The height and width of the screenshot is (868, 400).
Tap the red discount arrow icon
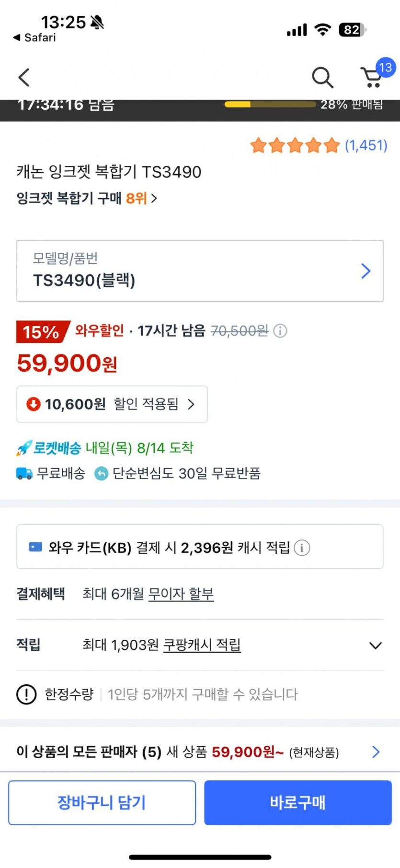pyautogui.click(x=33, y=404)
